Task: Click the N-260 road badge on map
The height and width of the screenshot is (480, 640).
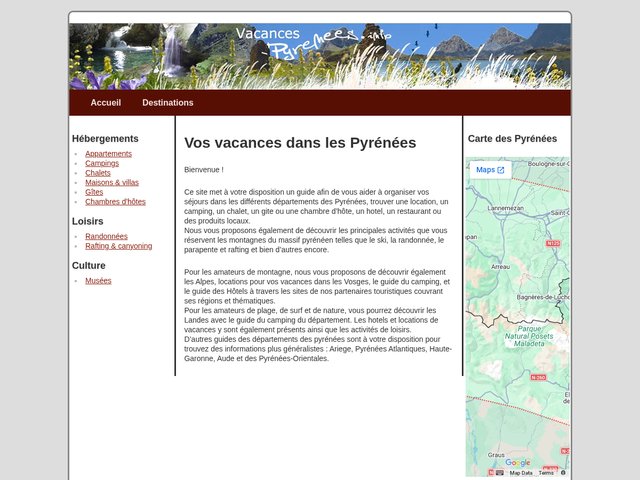Action: point(538,378)
